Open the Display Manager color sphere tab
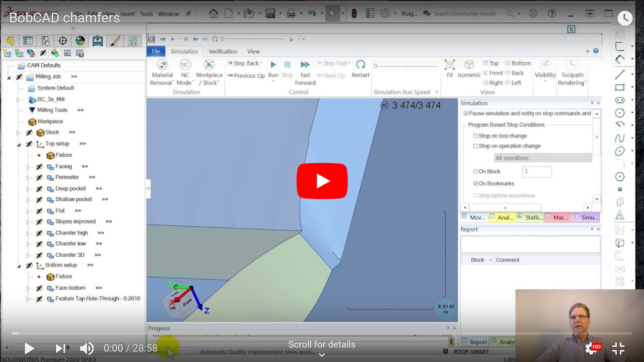 (80, 41)
